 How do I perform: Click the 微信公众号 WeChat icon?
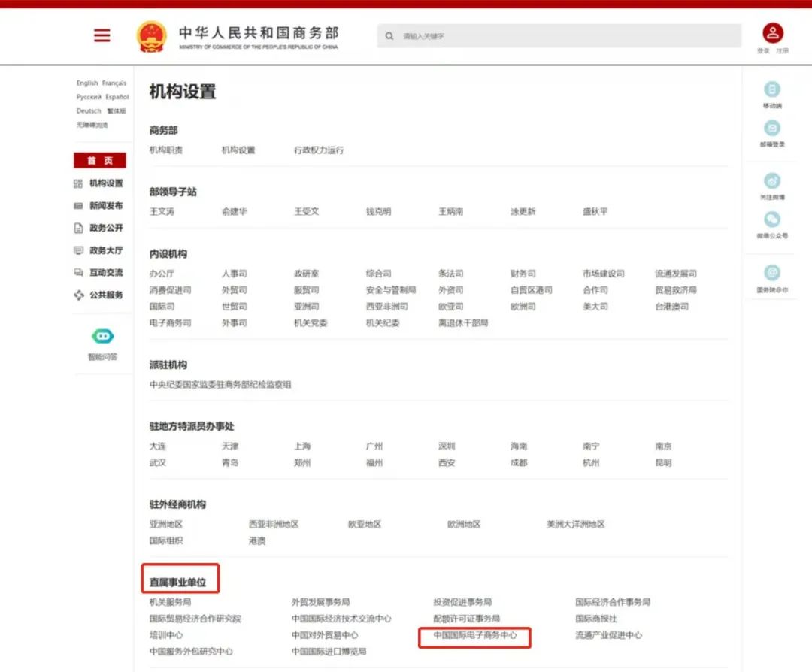[x=771, y=219]
